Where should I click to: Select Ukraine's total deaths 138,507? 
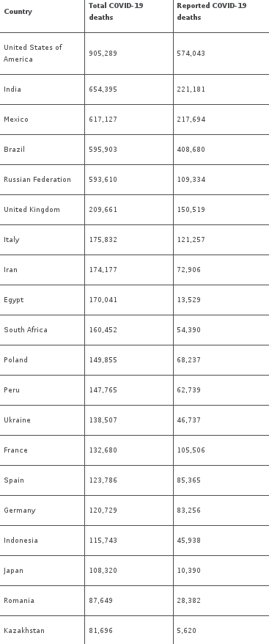[103, 420]
